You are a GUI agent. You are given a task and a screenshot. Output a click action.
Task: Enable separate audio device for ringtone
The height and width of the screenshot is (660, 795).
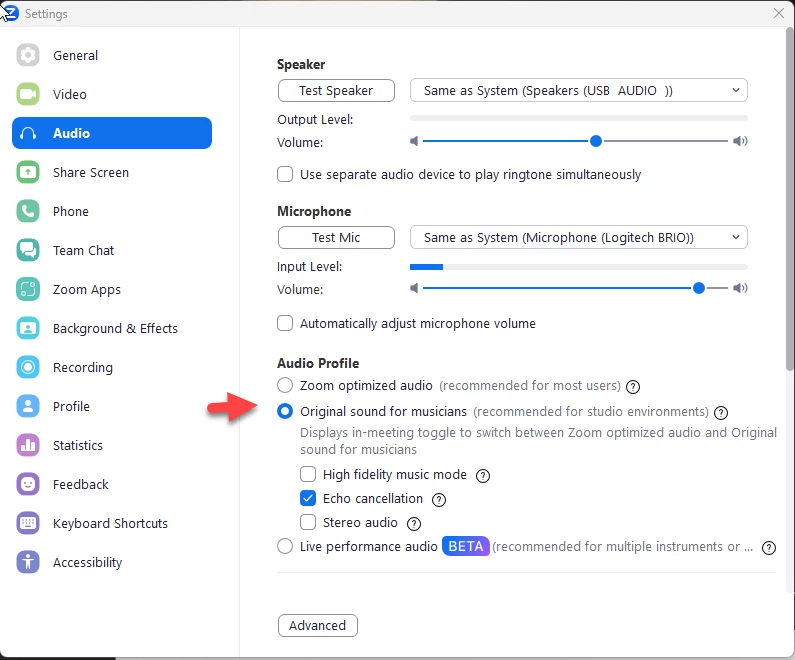(285, 174)
